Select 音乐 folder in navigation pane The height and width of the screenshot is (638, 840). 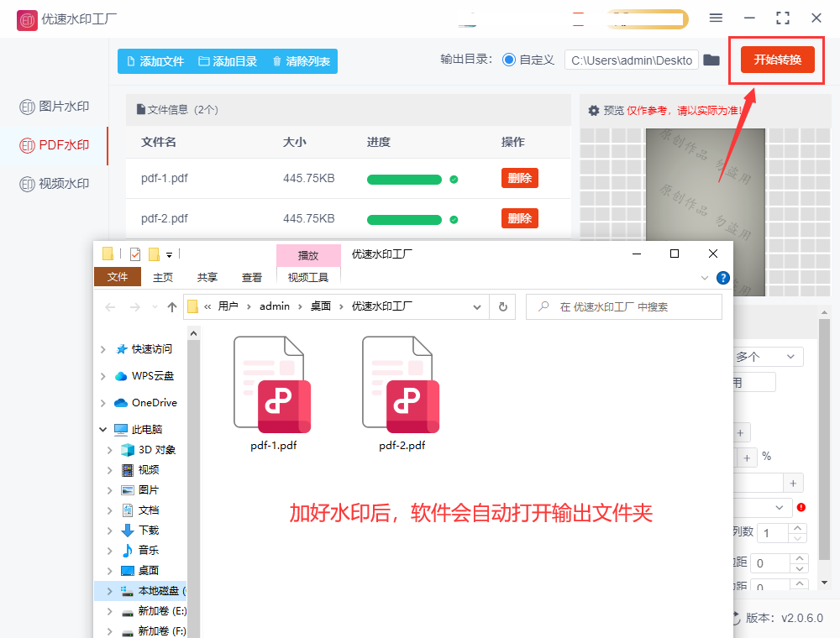point(140,550)
